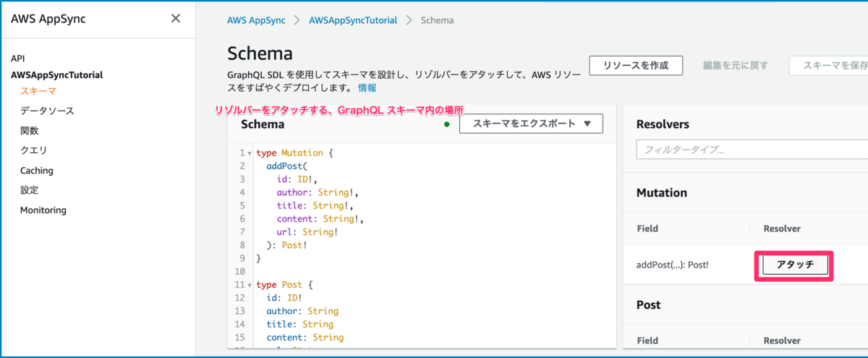Click the 'title: String!,' code line
The height and width of the screenshot is (358, 868).
(x=315, y=205)
